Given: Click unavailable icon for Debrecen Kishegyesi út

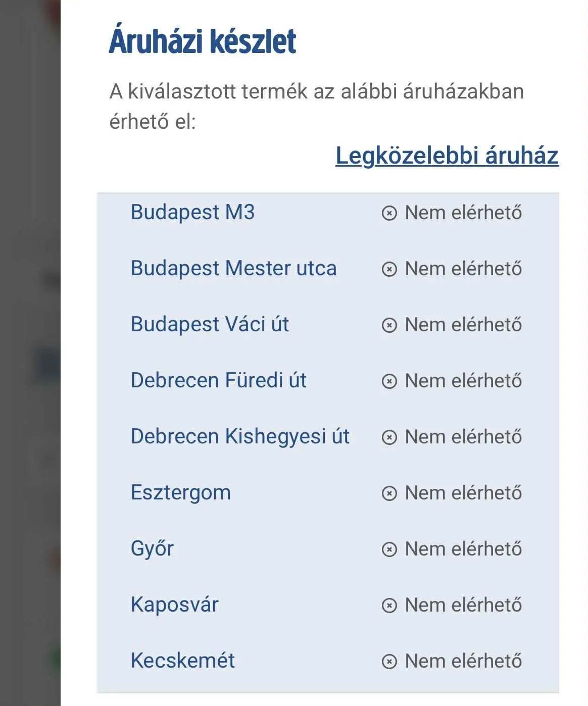Looking at the screenshot, I should (x=389, y=437).
